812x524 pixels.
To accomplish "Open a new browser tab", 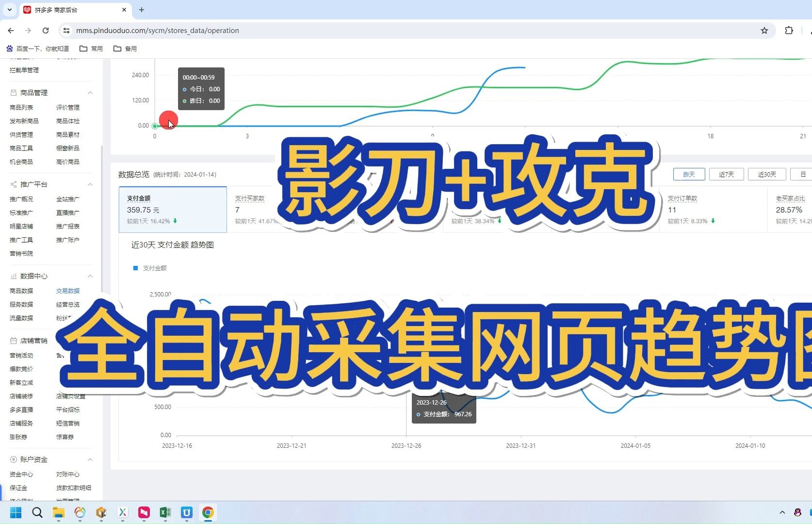I will click(142, 10).
